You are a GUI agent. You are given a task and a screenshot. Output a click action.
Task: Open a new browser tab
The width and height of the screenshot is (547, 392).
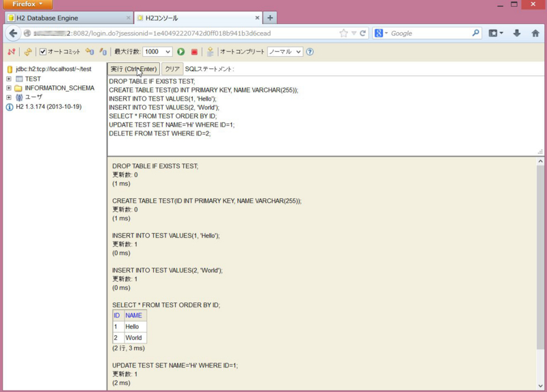click(x=270, y=18)
